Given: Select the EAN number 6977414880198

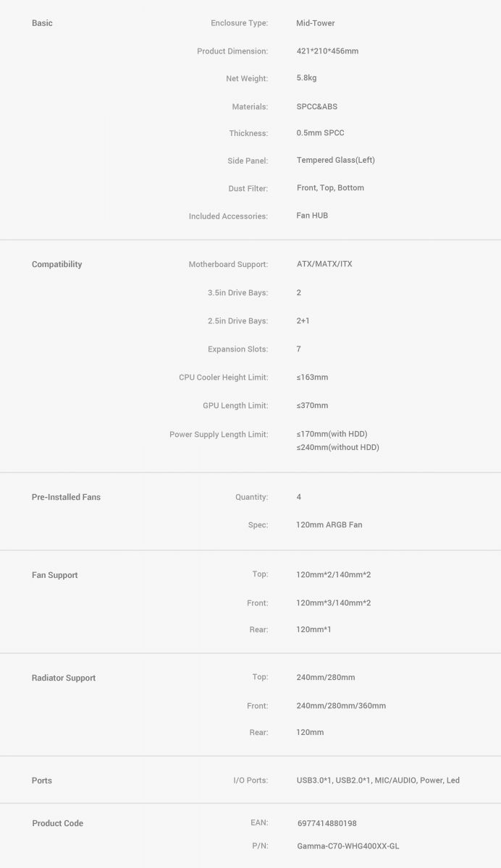Looking at the screenshot, I should (327, 823).
